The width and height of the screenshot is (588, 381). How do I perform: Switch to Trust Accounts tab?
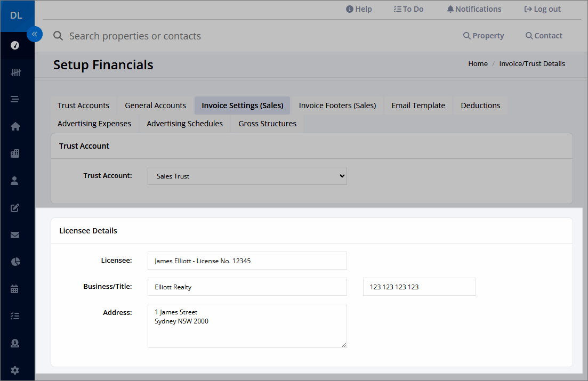click(x=83, y=106)
